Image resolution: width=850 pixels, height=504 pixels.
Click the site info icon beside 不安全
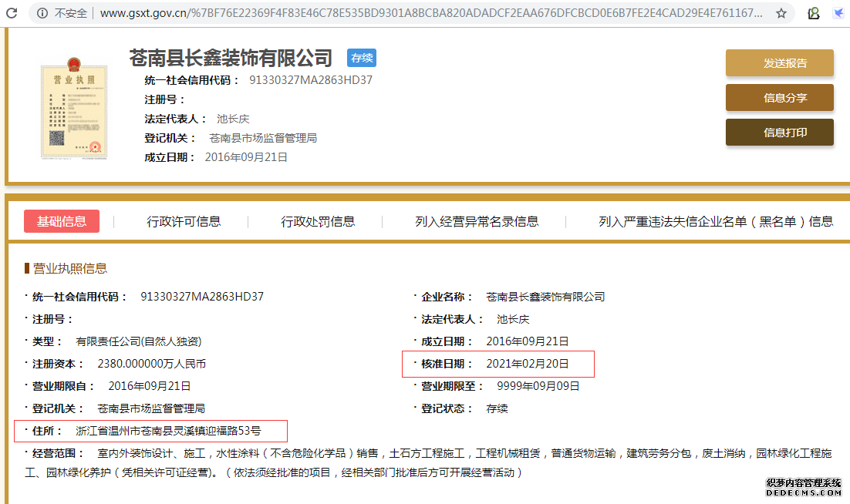pyautogui.click(x=41, y=13)
